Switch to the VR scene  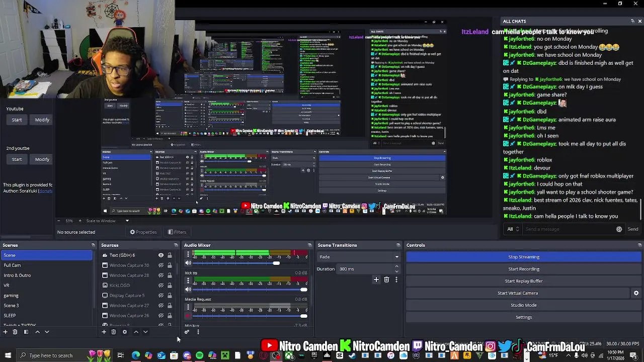point(46,286)
